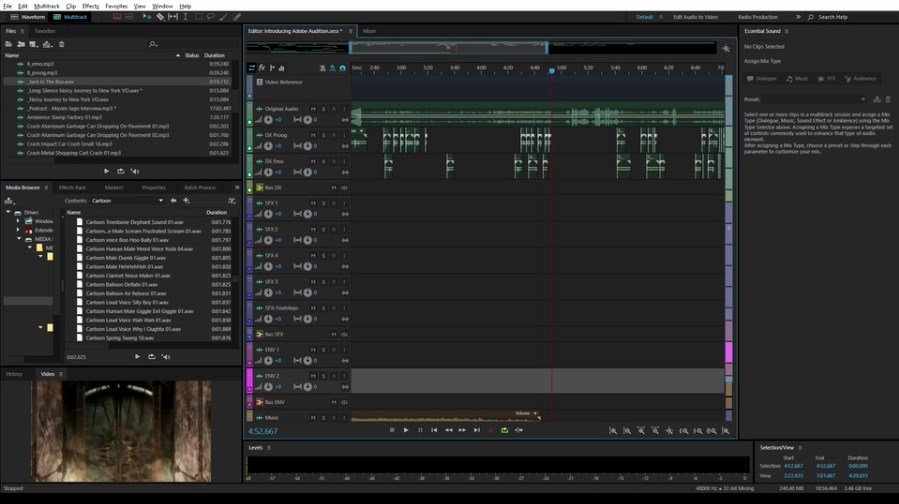Viewport: 899px width, 504px height.
Task: Import file icon in Files panel
Action: 21,44
